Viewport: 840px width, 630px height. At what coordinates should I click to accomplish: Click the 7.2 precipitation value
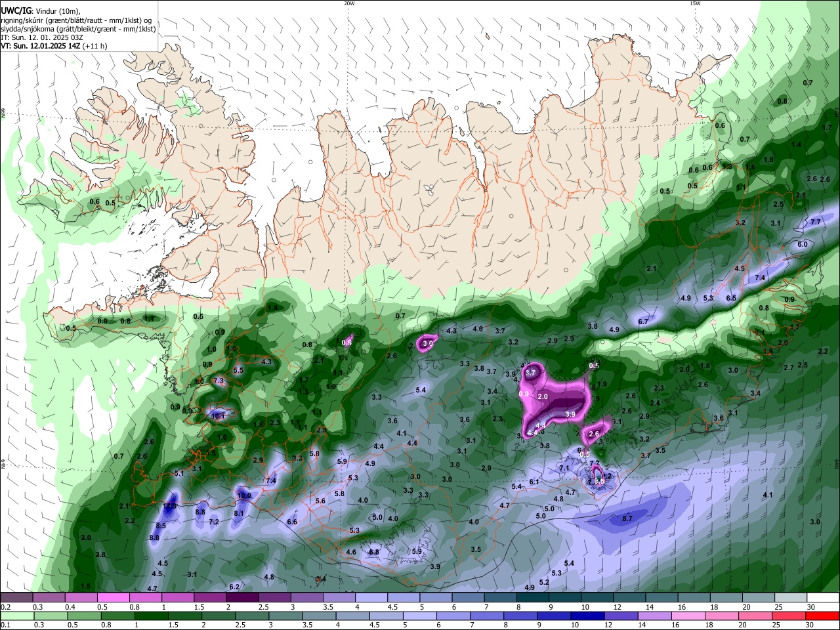[x=214, y=522]
